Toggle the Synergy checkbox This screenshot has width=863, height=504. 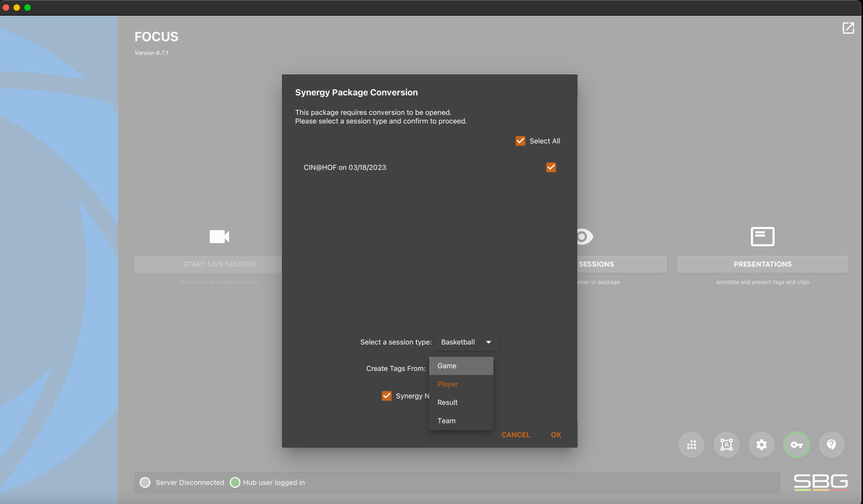coord(386,396)
